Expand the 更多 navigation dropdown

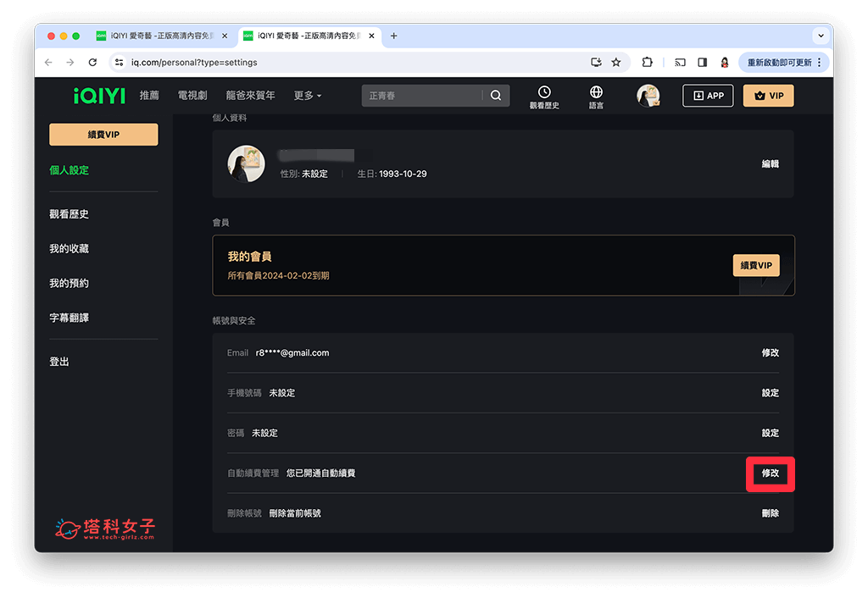pyautogui.click(x=307, y=95)
